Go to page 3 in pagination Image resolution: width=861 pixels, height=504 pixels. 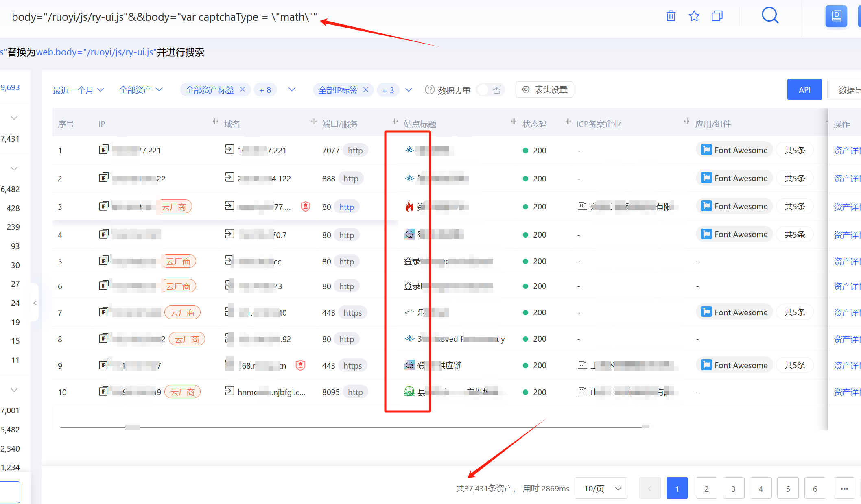coord(733,489)
